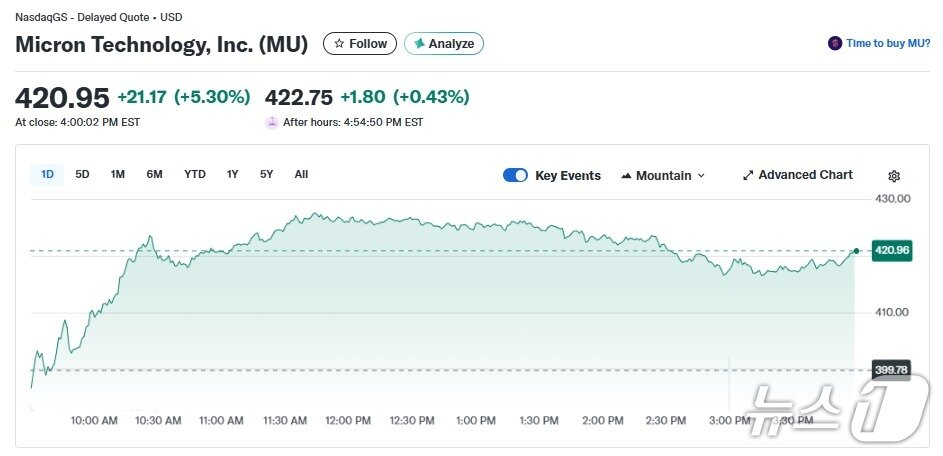The width and height of the screenshot is (943, 456).
Task: Switch to the 5D time range
Action: click(x=82, y=175)
